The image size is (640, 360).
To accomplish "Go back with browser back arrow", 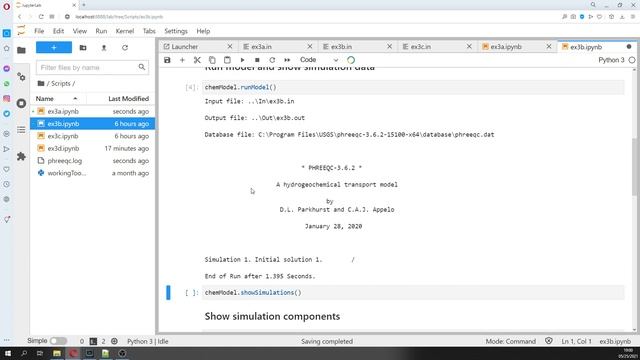I will tap(20, 17).
